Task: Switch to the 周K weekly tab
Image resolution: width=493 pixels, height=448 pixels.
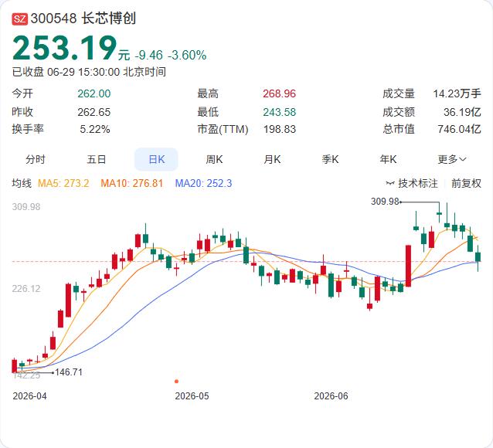Action: (214, 159)
